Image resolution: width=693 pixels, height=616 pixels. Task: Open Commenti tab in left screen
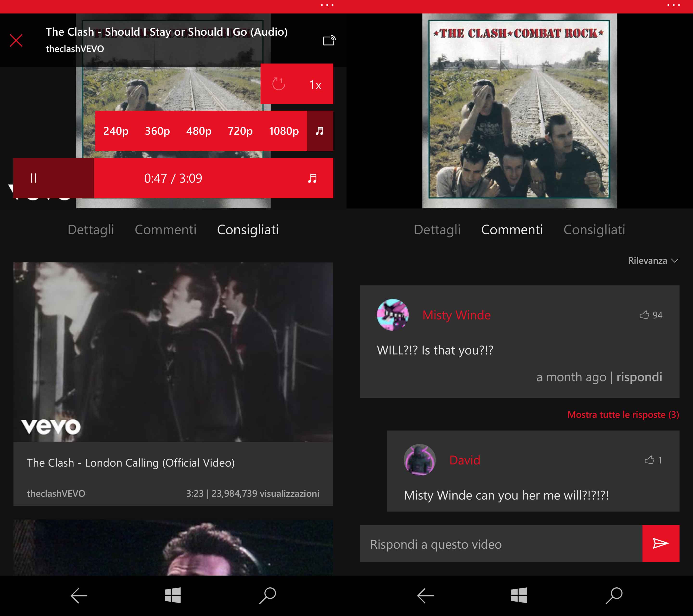click(166, 230)
